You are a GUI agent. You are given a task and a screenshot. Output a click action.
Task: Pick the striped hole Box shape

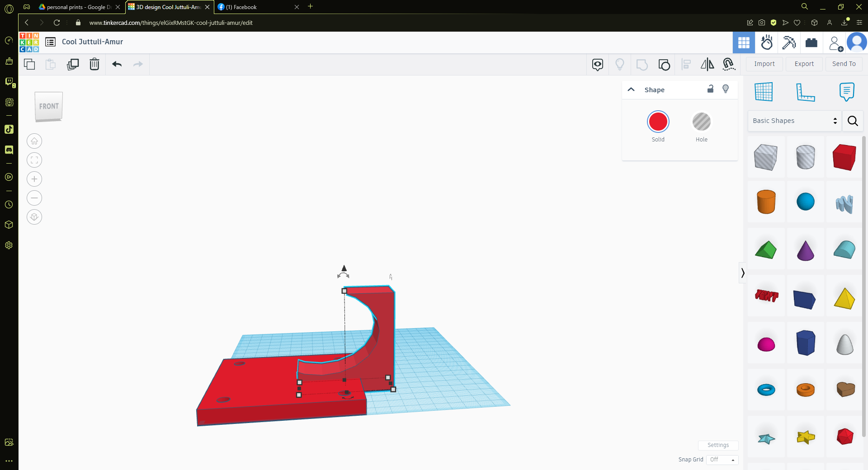tap(766, 157)
